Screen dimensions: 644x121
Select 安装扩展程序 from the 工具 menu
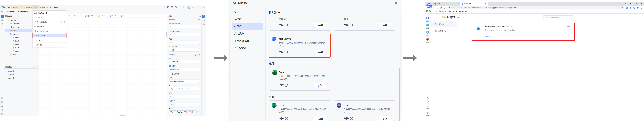(50, 36)
